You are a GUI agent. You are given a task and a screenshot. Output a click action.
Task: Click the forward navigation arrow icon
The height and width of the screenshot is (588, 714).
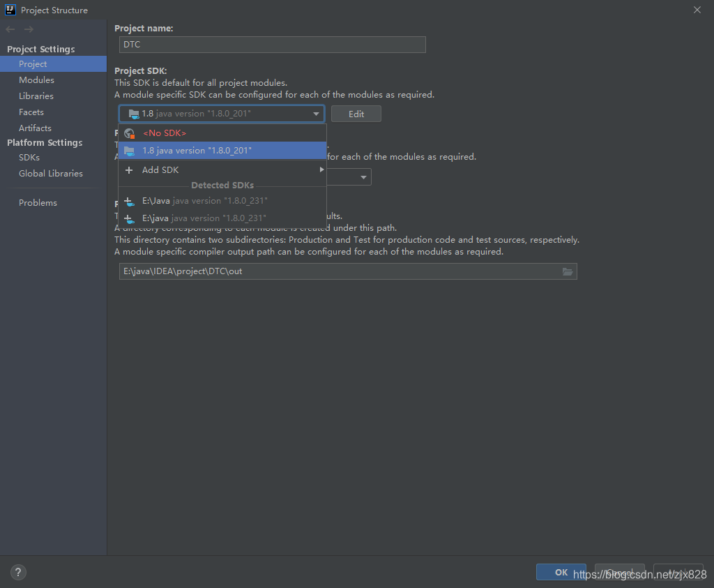[x=29, y=29]
